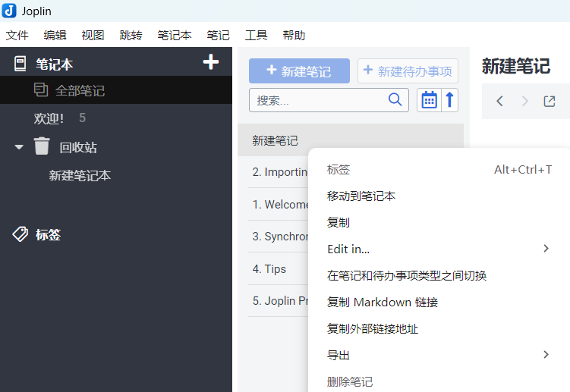Click the All Notes stacked-pages icon

41,89
